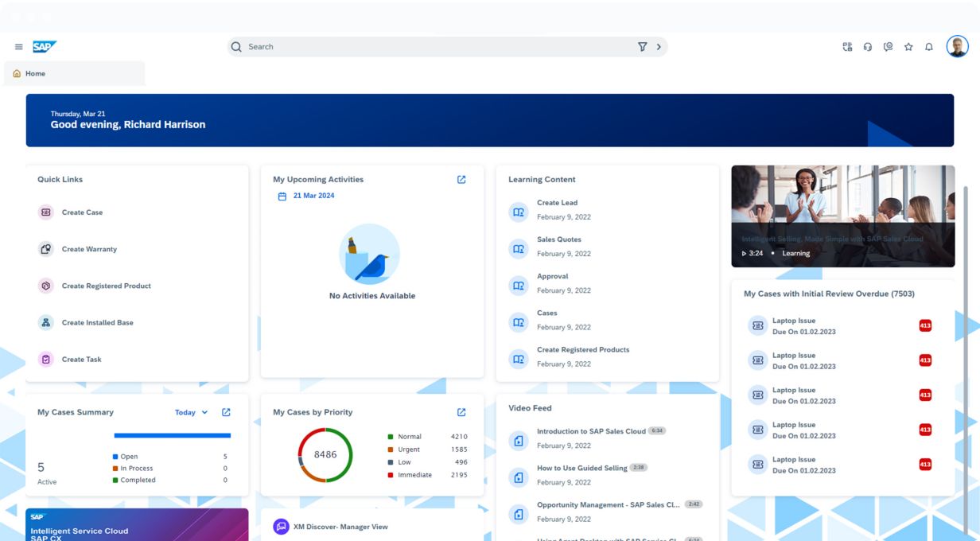This screenshot has width=980, height=541.
Task: Click the Create Warranty quick link icon
Action: [46, 249]
